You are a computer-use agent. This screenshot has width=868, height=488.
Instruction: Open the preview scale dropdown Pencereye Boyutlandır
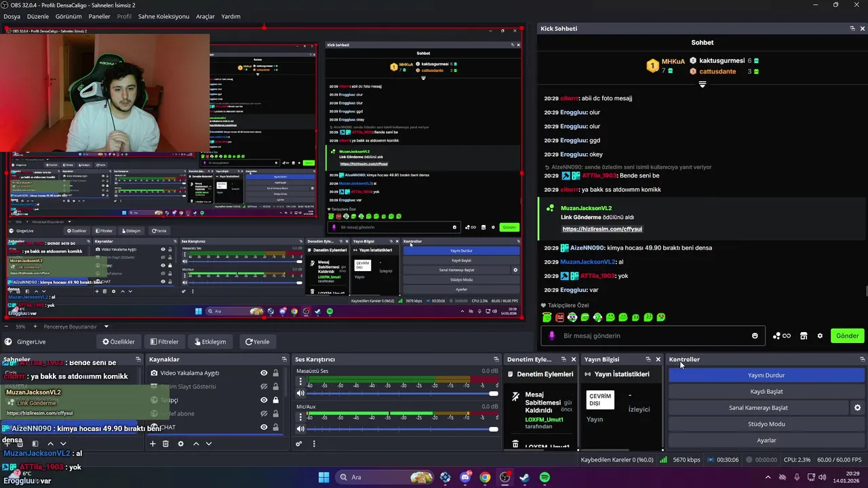[x=76, y=327]
